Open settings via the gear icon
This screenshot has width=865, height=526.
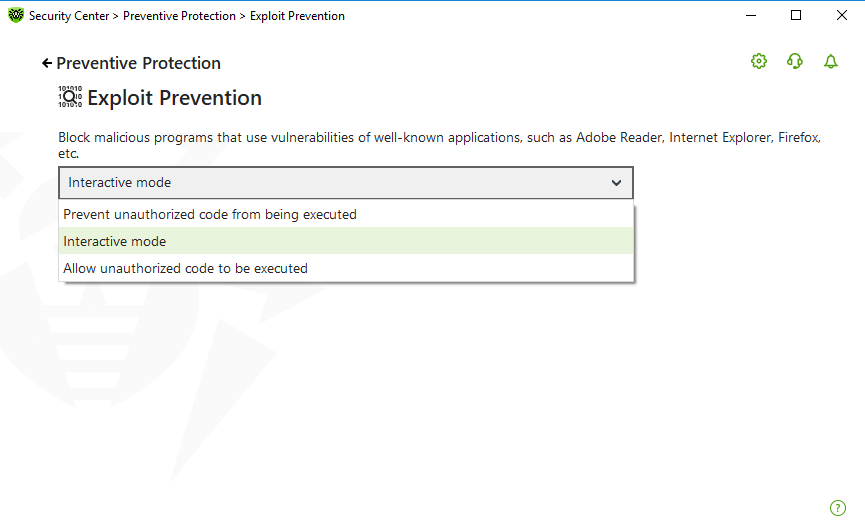coord(759,61)
